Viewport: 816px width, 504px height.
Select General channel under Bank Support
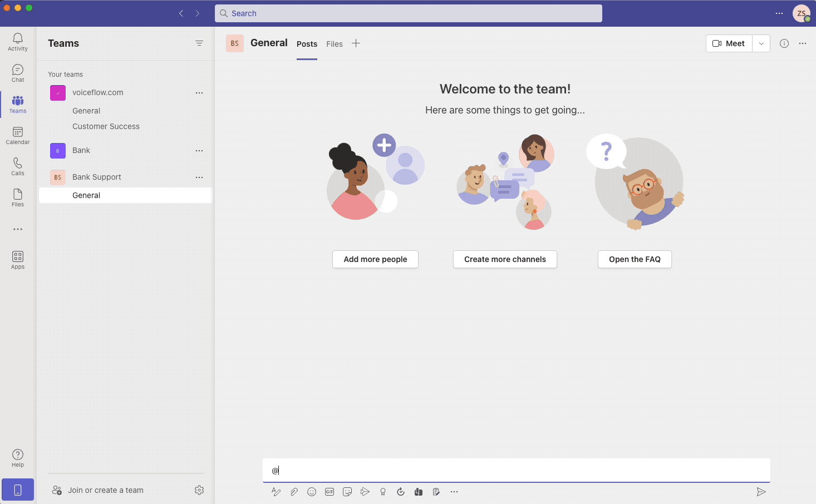[125, 195]
